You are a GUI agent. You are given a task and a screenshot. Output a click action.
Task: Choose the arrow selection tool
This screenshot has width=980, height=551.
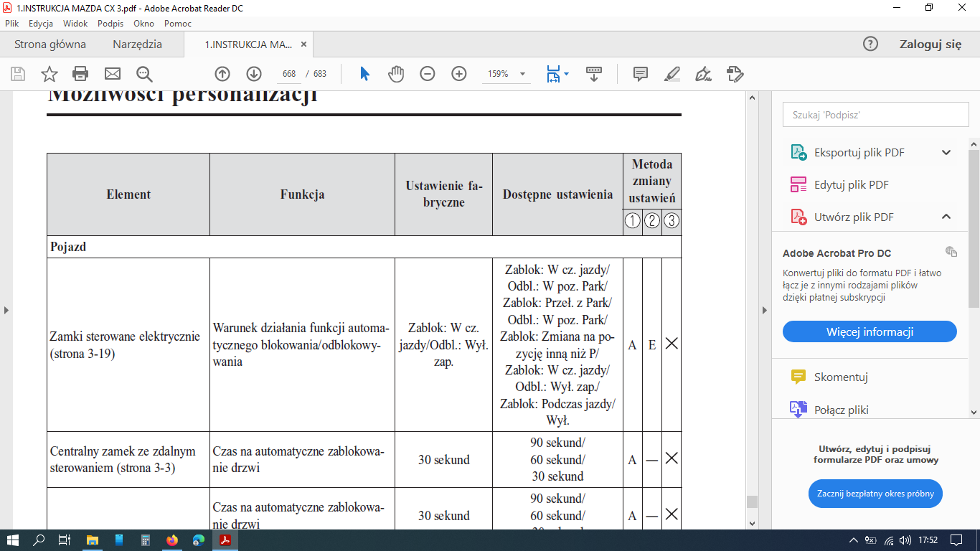364,74
